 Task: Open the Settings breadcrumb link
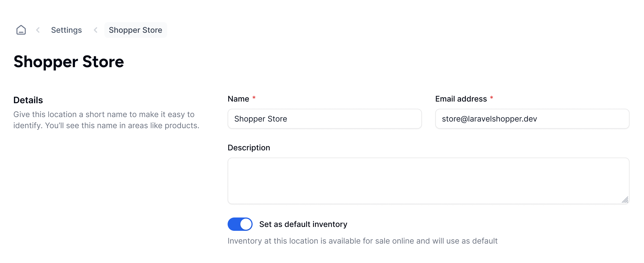pyautogui.click(x=66, y=30)
